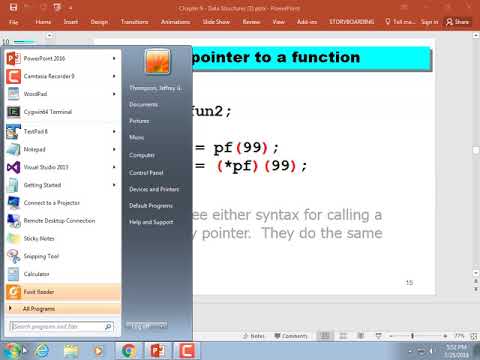480x360 pixels.
Task: Open Pictures folder link
Action: tap(139, 121)
